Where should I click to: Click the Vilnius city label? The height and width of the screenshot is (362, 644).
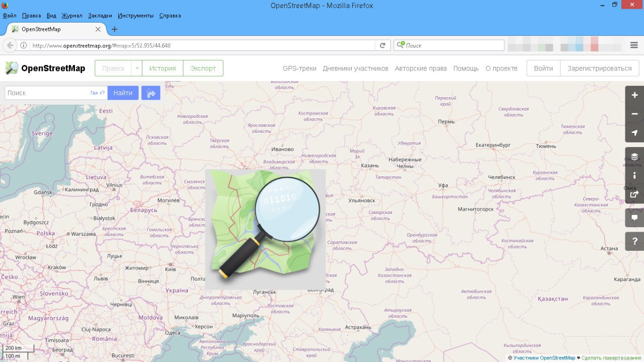[x=114, y=185]
